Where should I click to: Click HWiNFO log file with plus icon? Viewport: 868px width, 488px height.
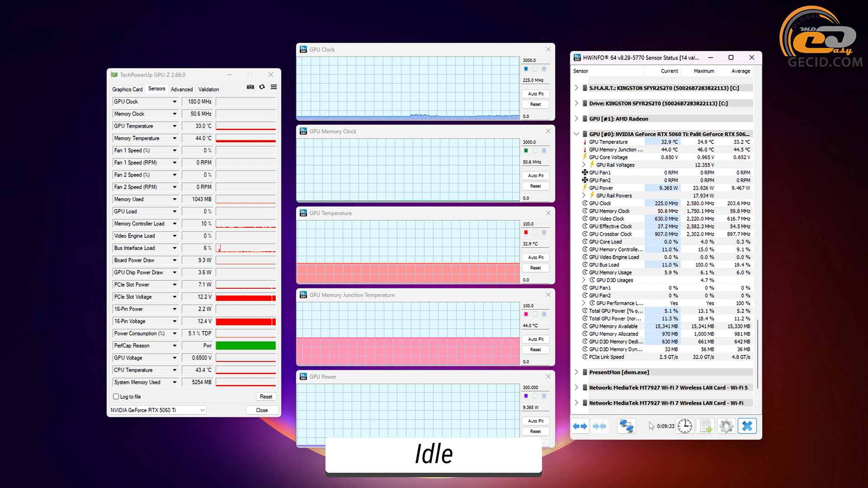pos(706,426)
